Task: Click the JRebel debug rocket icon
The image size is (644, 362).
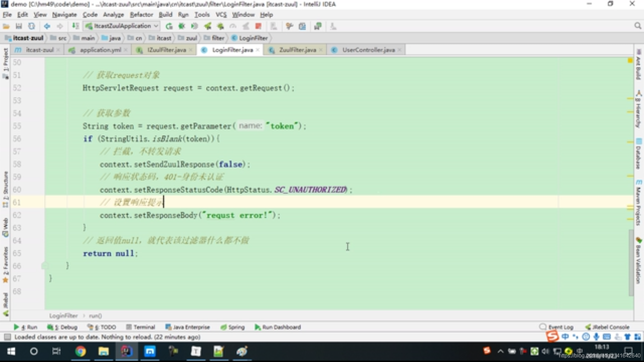Action: (220, 26)
